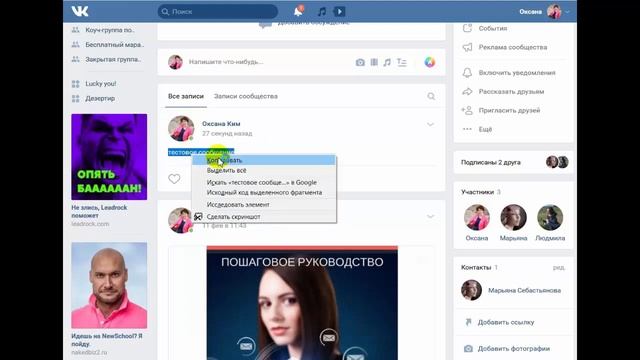Open ПОШАГОВОЕ РУКОВОДСТВО post image

pos(302,303)
